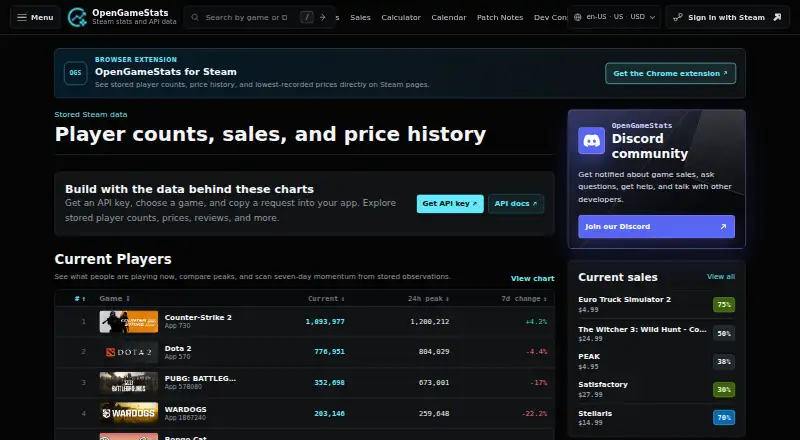
Task: Click the +4.2% seven-day change value
Action: tap(536, 322)
